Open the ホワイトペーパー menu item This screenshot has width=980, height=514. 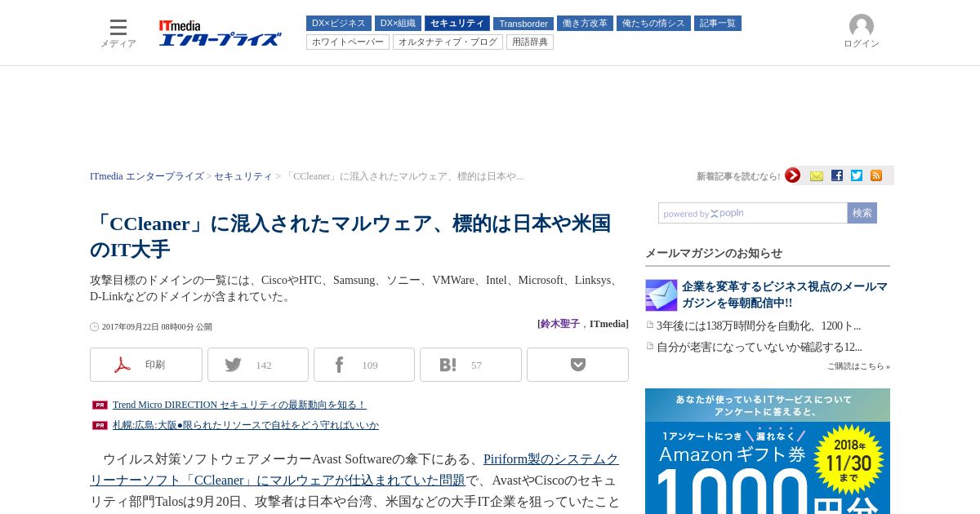tap(348, 42)
